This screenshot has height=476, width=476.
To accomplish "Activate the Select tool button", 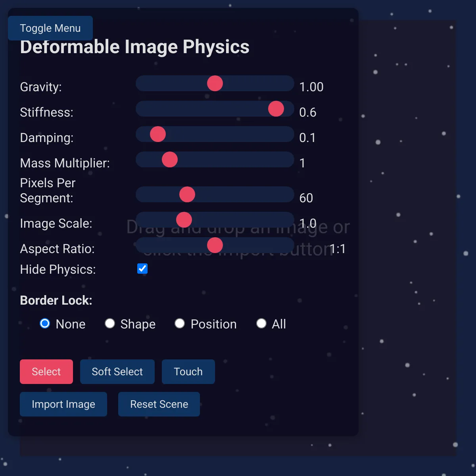I will (46, 372).
